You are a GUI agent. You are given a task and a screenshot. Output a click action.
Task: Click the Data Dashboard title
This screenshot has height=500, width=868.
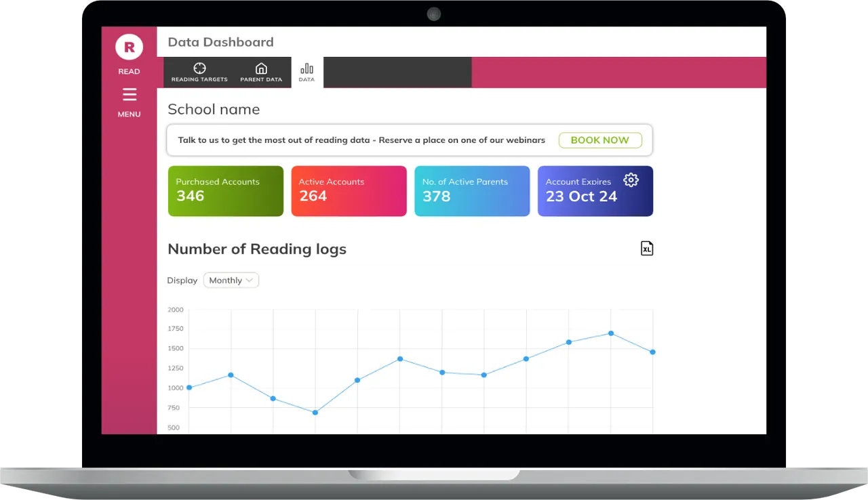click(x=221, y=42)
